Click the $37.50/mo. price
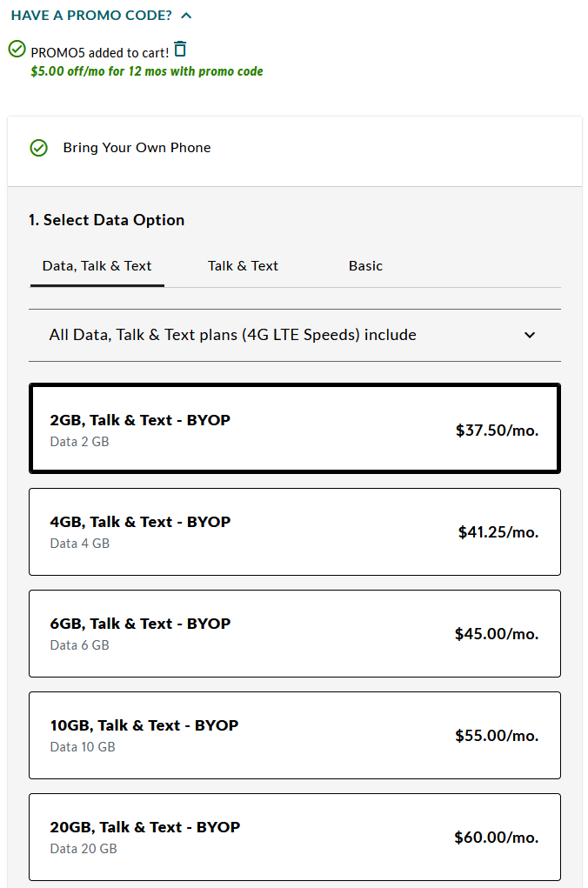The width and height of the screenshot is (588, 888). (x=497, y=431)
